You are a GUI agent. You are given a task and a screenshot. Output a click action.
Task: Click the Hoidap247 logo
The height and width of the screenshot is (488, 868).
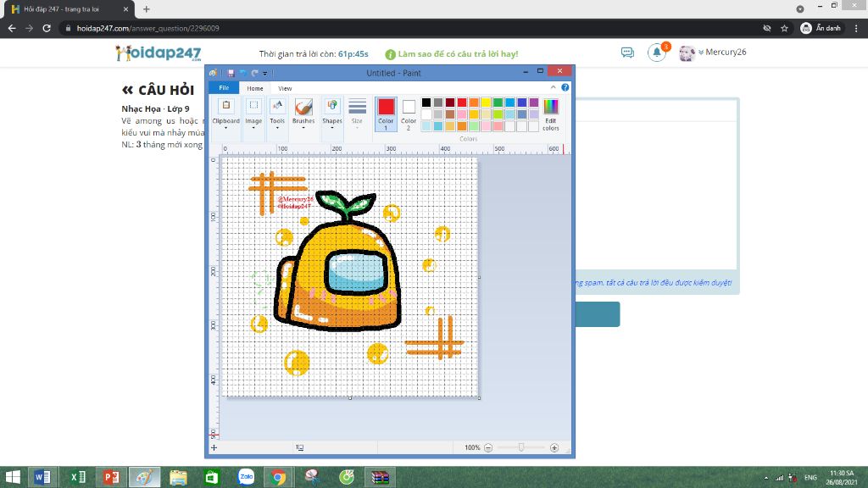(x=159, y=53)
